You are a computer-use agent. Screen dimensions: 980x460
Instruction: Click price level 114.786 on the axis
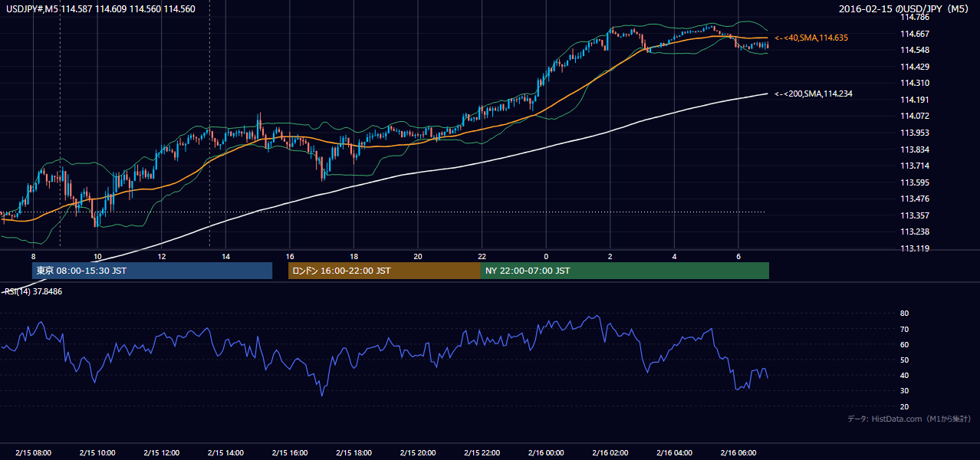pyautogui.click(x=914, y=17)
